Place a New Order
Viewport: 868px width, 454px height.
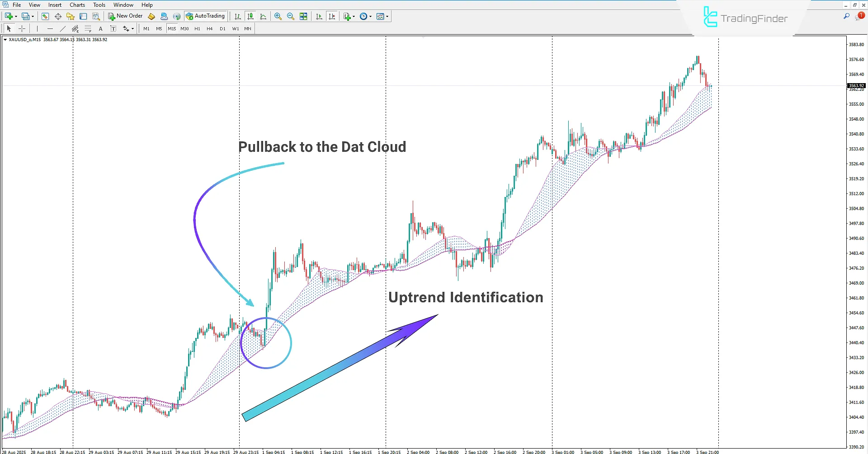[125, 16]
